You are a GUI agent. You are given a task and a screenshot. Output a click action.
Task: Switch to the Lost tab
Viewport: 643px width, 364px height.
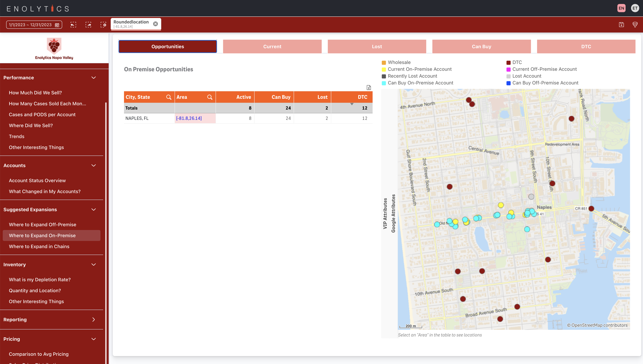377,47
